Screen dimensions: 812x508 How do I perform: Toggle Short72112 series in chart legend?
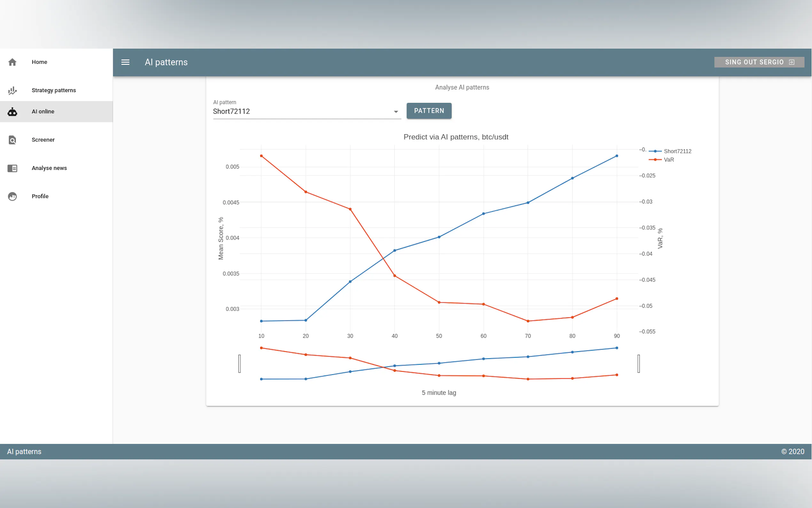677,151
